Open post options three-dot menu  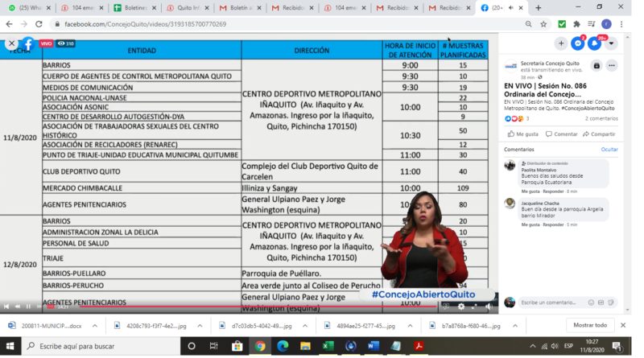click(x=612, y=65)
